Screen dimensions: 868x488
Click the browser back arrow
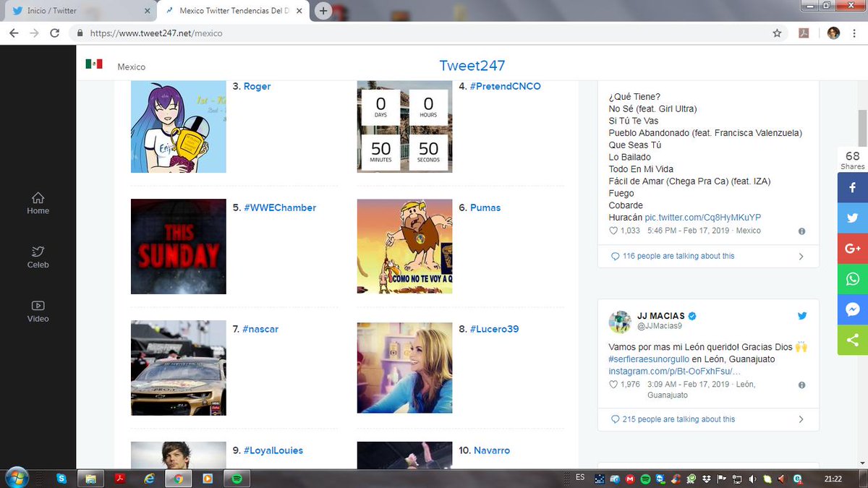tap(13, 33)
